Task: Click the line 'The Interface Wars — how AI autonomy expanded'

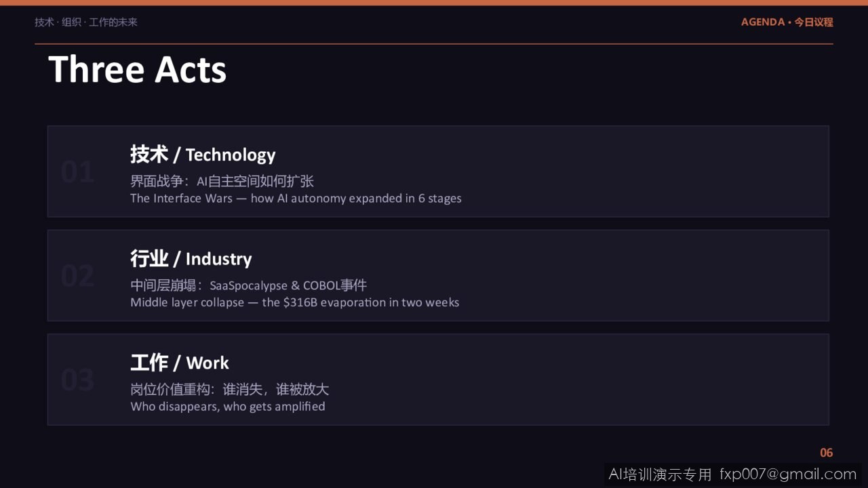Action: coord(296,199)
